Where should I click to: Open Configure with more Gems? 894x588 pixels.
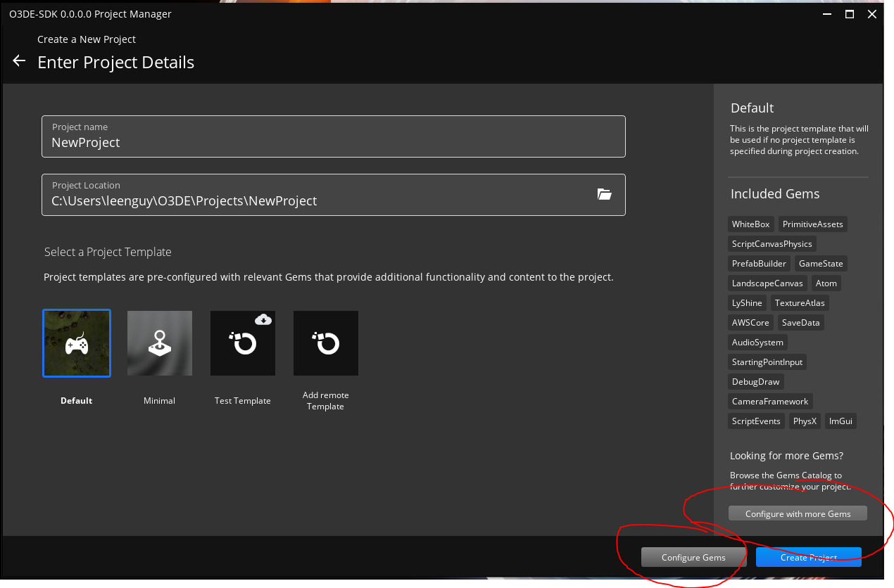(x=798, y=513)
